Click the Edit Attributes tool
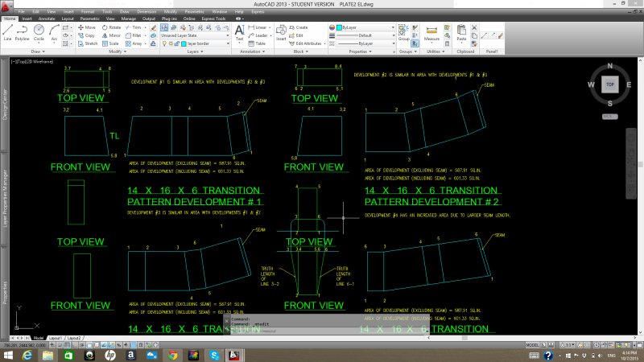This screenshot has width=644, height=362. coord(306,43)
